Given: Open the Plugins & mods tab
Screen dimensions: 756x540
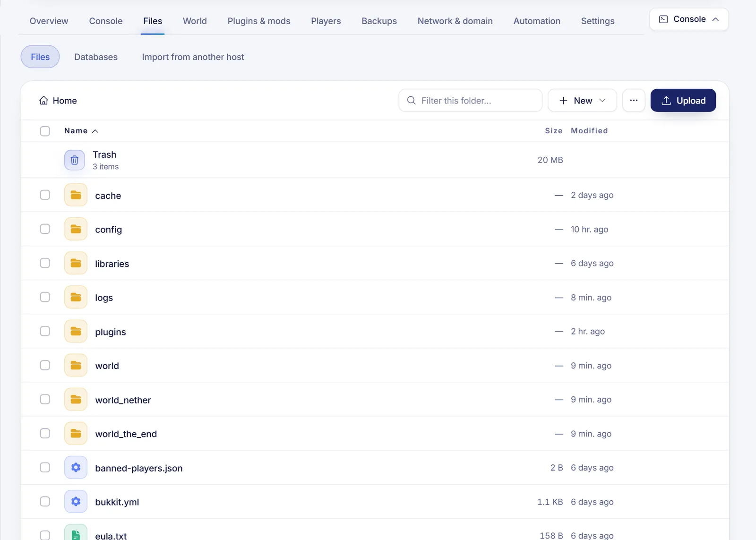Looking at the screenshot, I should coord(259,21).
